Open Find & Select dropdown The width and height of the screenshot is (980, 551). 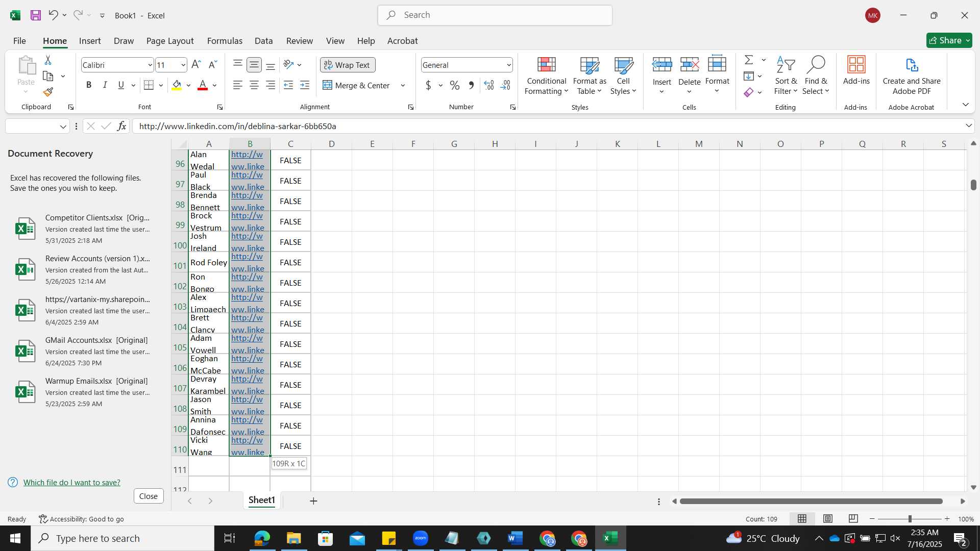(x=815, y=76)
